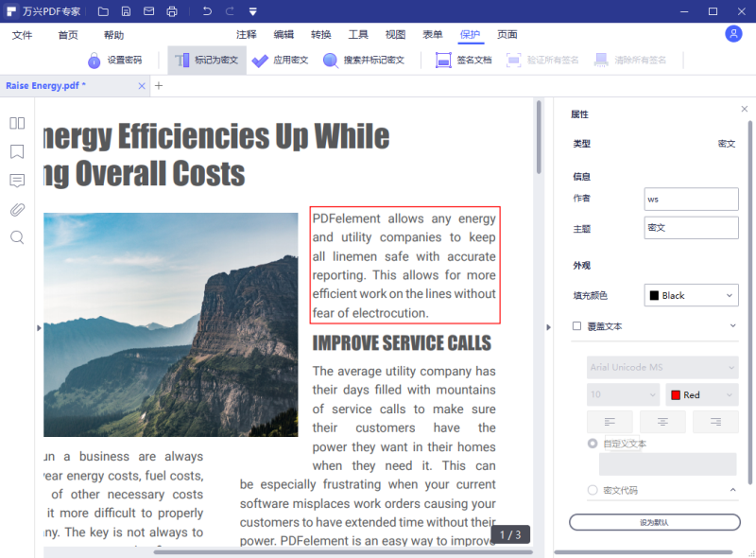
Task: Switch to 转换 tab
Action: (x=321, y=34)
